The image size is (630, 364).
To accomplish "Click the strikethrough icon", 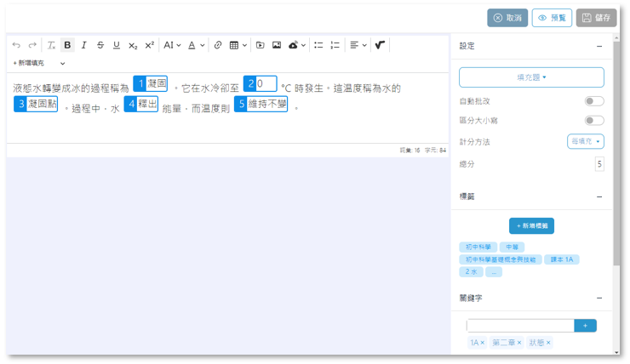I will (100, 45).
